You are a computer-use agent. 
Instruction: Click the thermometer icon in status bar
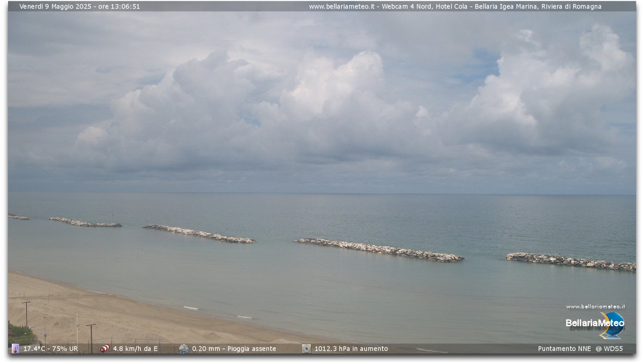click(x=15, y=348)
